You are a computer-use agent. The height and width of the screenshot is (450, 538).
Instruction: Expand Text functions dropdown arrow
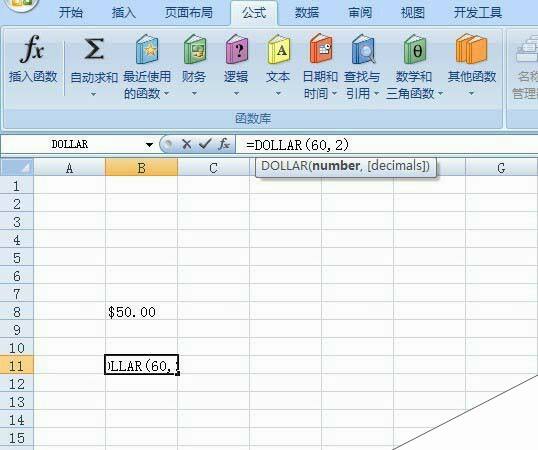278,93
